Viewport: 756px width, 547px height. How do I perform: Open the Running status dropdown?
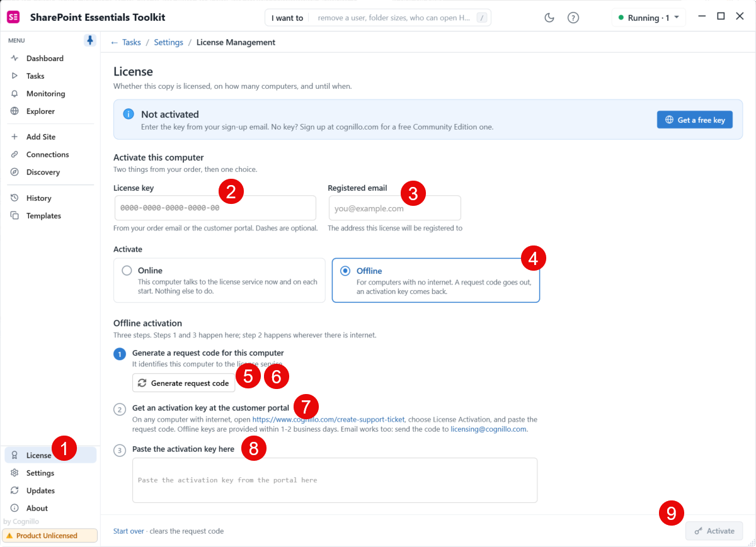(649, 18)
